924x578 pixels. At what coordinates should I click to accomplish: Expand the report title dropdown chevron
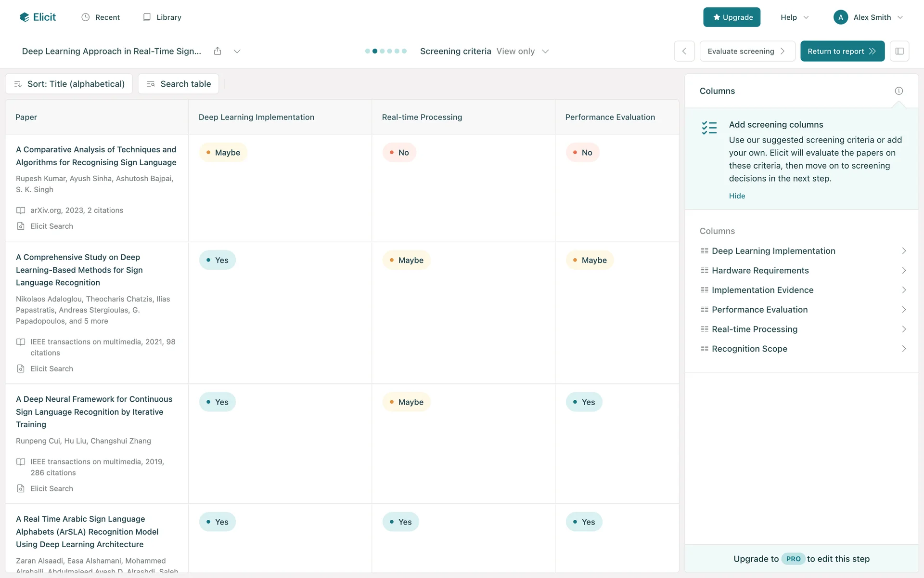point(237,51)
